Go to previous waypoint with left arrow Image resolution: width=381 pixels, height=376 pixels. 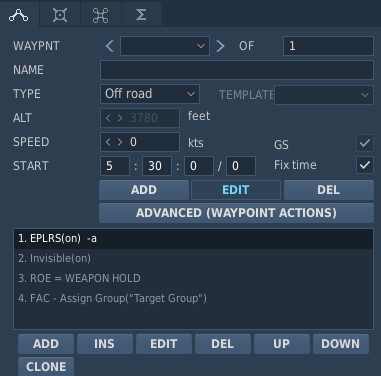[110, 46]
